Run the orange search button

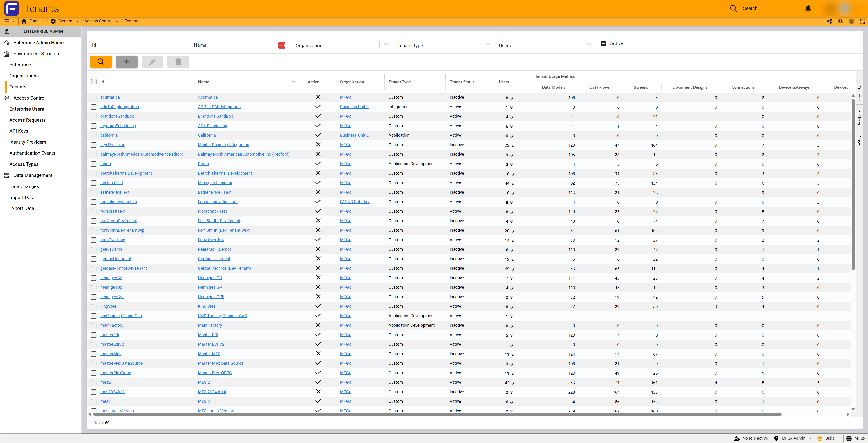(101, 62)
